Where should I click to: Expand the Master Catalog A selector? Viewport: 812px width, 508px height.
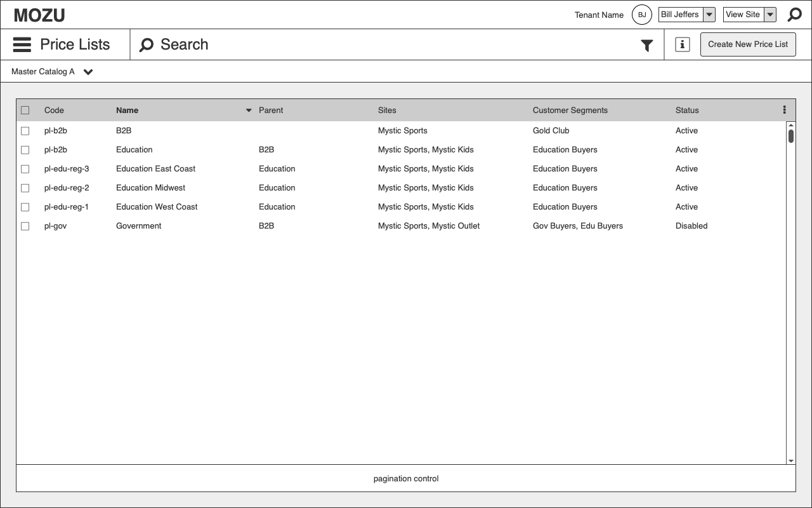(52, 72)
